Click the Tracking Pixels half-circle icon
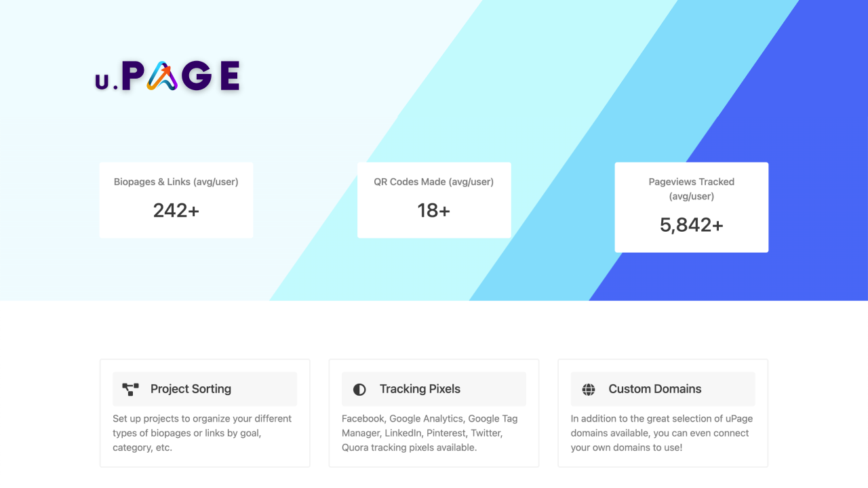This screenshot has width=868, height=488. click(x=359, y=388)
